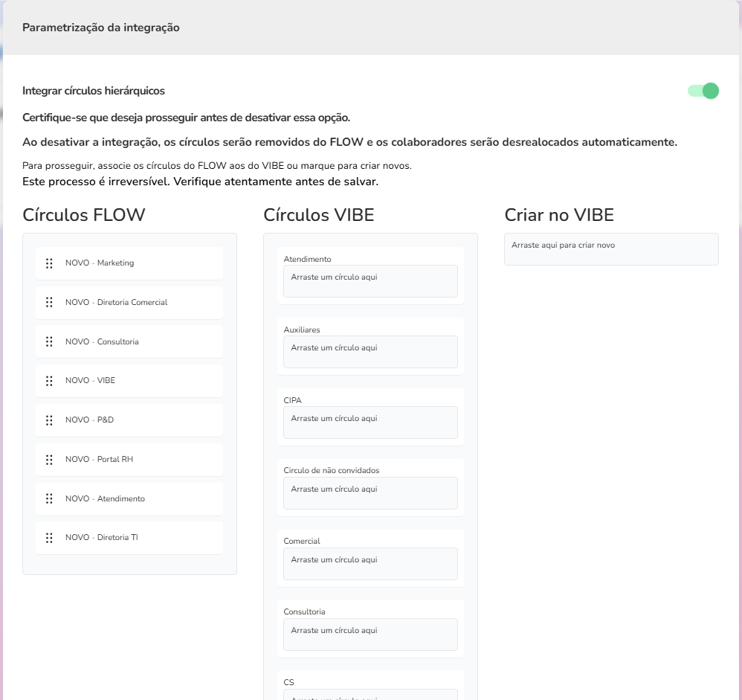Select the Comercial circle drop area

click(370, 564)
